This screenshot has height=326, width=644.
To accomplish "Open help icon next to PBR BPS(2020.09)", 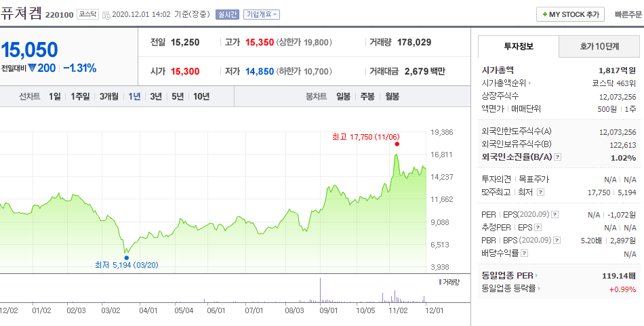I will [x=557, y=241].
